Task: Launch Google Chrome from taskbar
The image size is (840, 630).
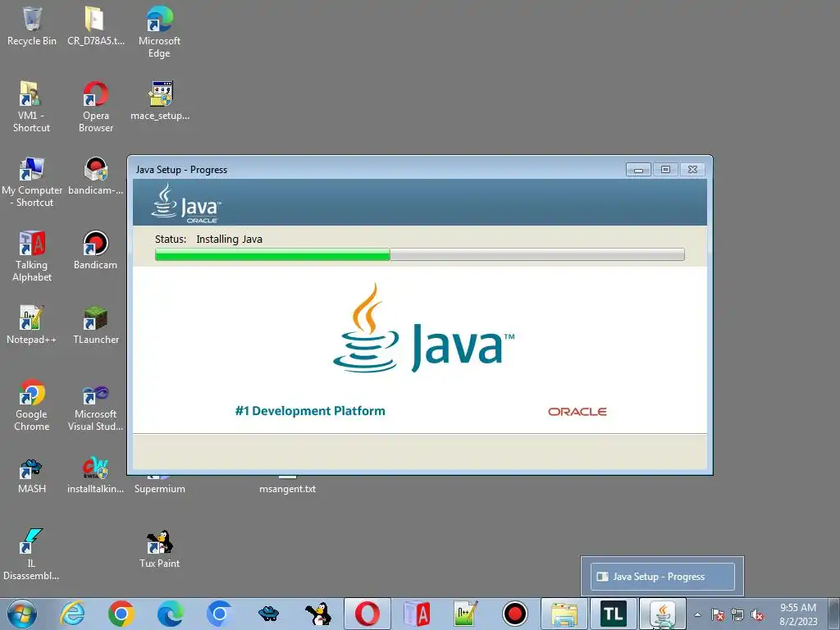Action: [x=121, y=614]
